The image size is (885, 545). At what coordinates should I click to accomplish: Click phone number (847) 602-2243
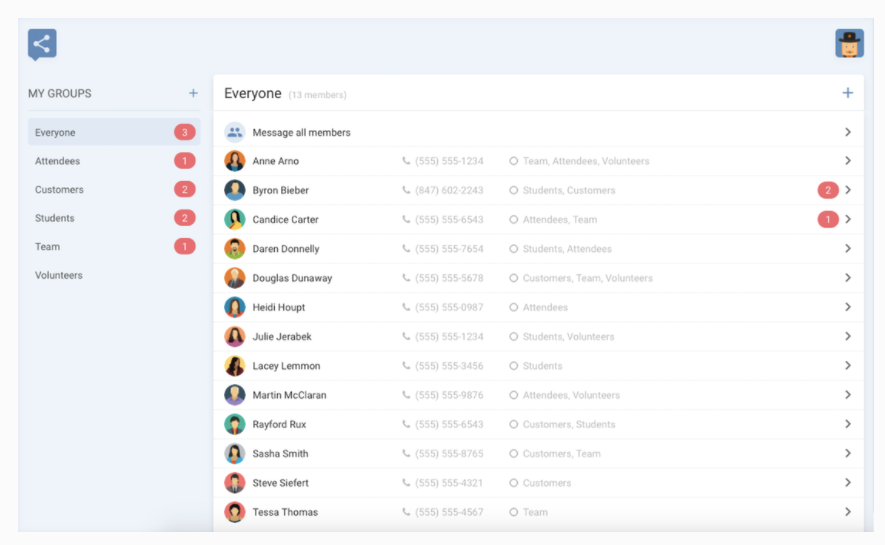(x=449, y=191)
